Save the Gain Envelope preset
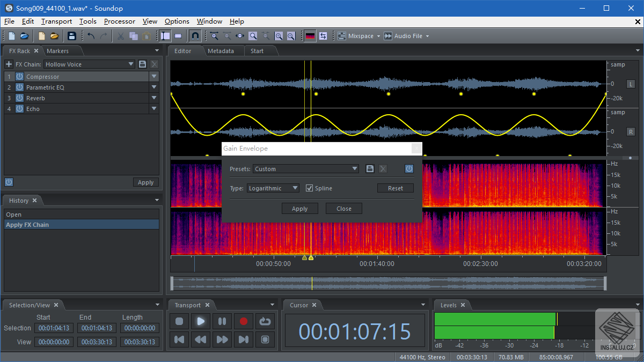Image resolution: width=644 pixels, height=362 pixels. click(370, 169)
